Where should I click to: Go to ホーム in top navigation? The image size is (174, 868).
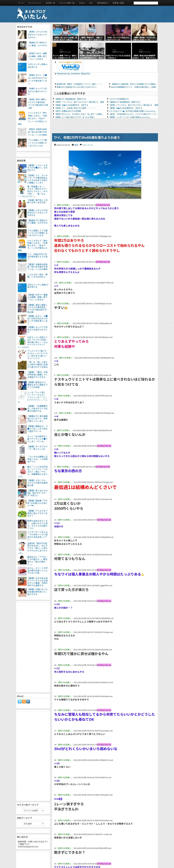(21, 3)
